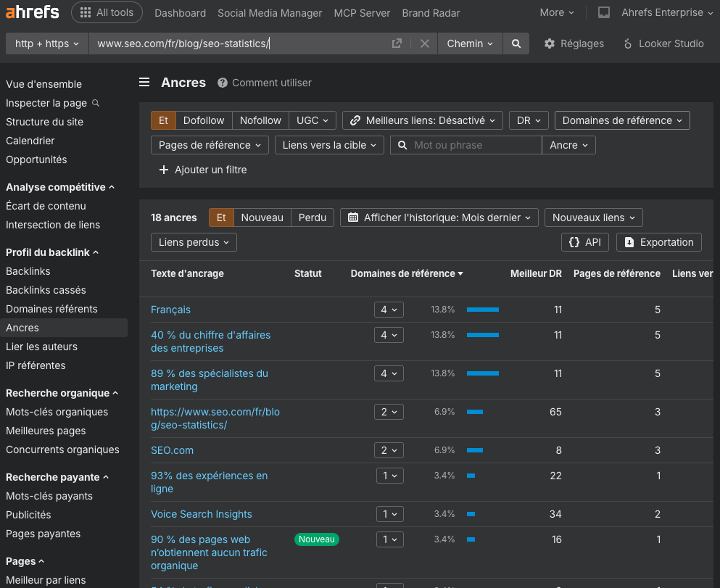Go to Dashboard in top navigation
This screenshot has height=588, width=720.
[x=180, y=13]
